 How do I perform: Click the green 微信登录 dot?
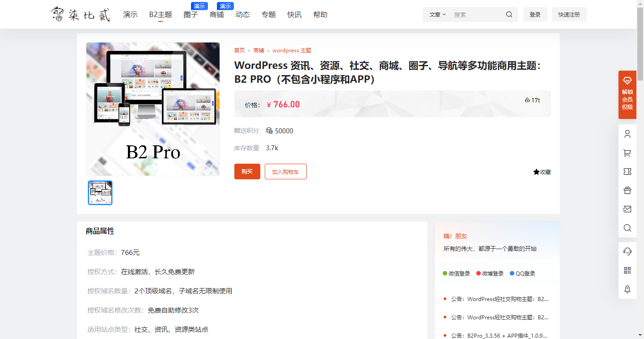click(445, 273)
